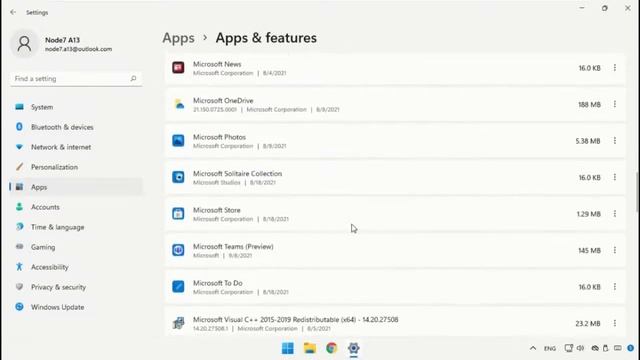Click the Windows Update sync icon
Viewport: 640px width, 360px height.
19,307
